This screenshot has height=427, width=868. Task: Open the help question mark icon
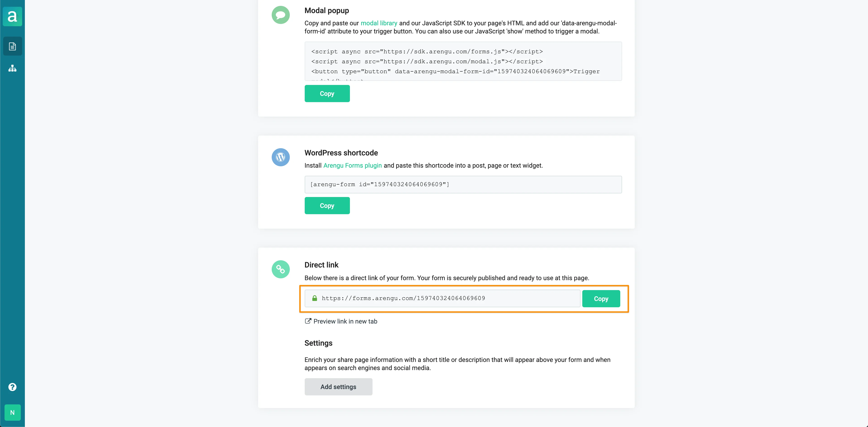click(12, 387)
